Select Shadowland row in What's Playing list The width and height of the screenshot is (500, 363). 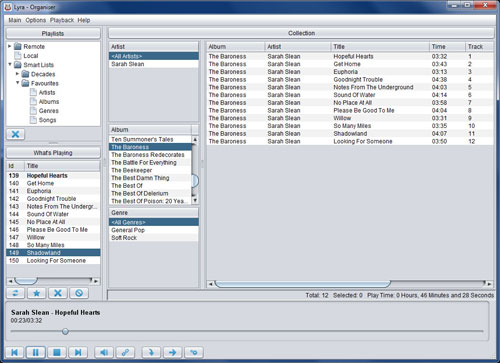(x=53, y=253)
